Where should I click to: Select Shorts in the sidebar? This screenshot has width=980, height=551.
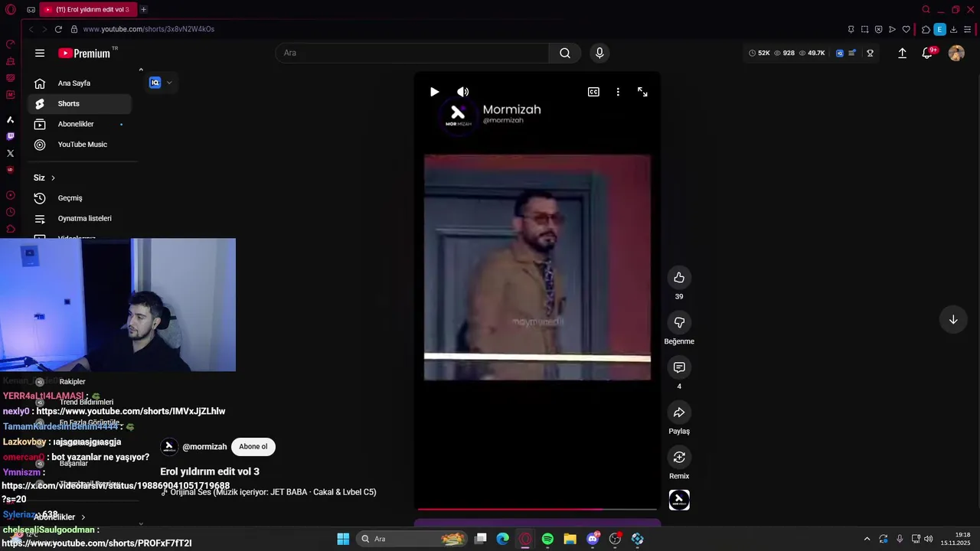tap(80, 103)
